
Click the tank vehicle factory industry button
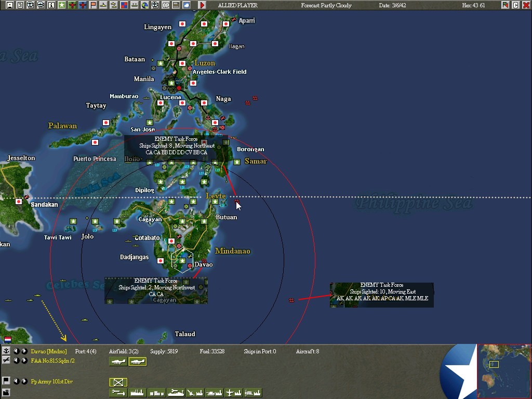pos(215,393)
